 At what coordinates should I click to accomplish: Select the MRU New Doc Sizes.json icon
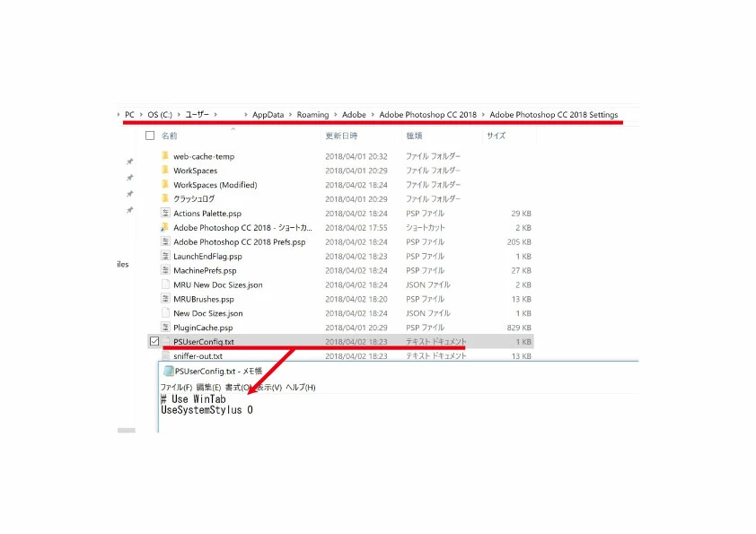click(165, 284)
